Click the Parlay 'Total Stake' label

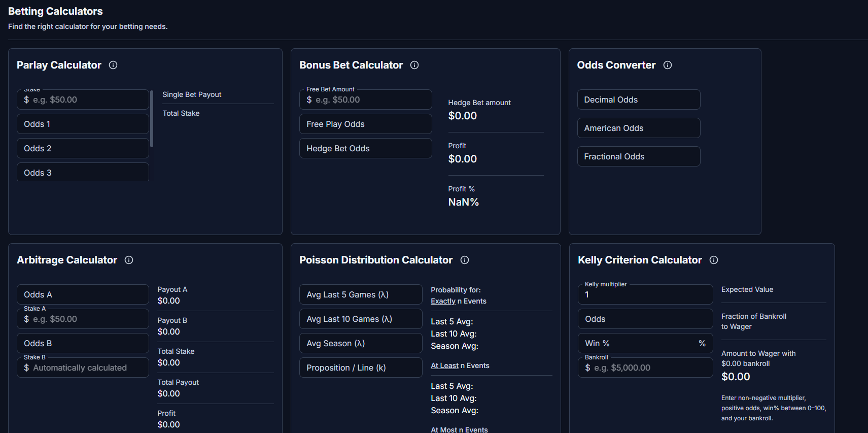[181, 113]
